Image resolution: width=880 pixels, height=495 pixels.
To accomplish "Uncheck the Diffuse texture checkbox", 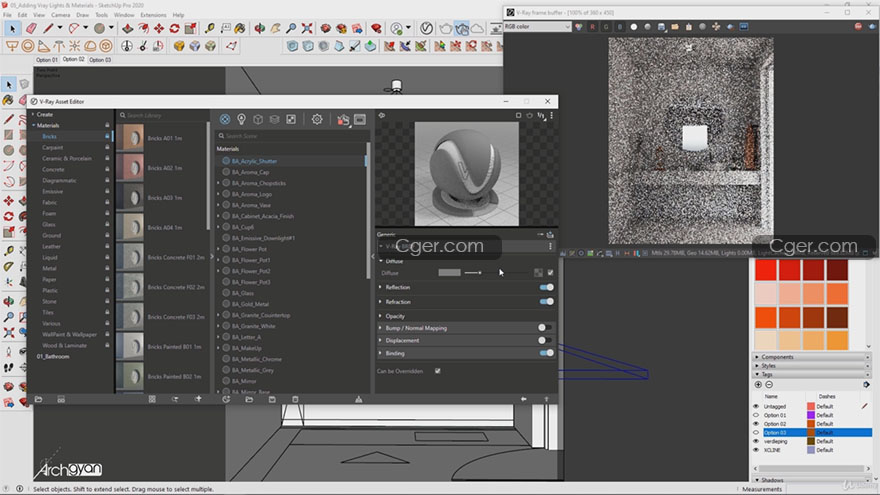I will (551, 273).
